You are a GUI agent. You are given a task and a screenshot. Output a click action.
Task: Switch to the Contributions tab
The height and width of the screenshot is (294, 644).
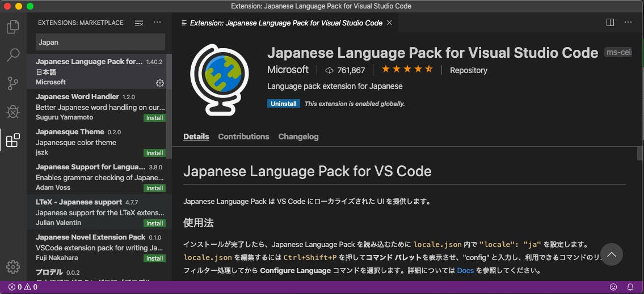click(x=243, y=137)
